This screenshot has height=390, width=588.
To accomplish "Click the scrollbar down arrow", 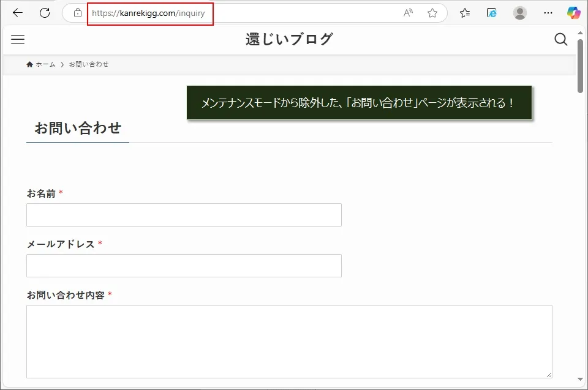I will pos(580,379).
